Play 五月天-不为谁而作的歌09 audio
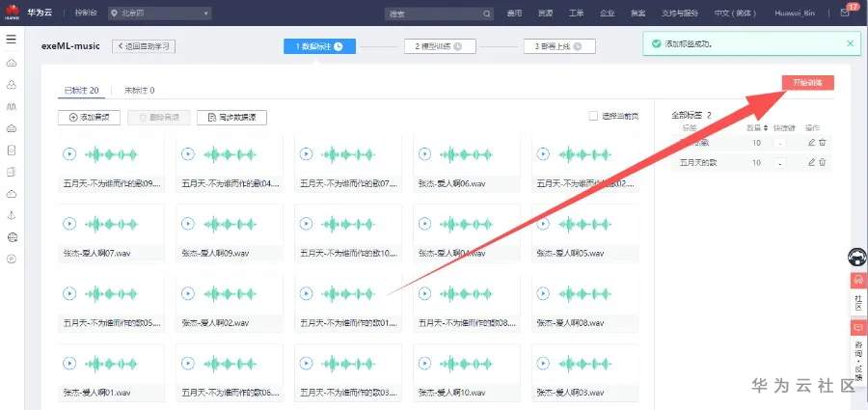 coord(69,154)
